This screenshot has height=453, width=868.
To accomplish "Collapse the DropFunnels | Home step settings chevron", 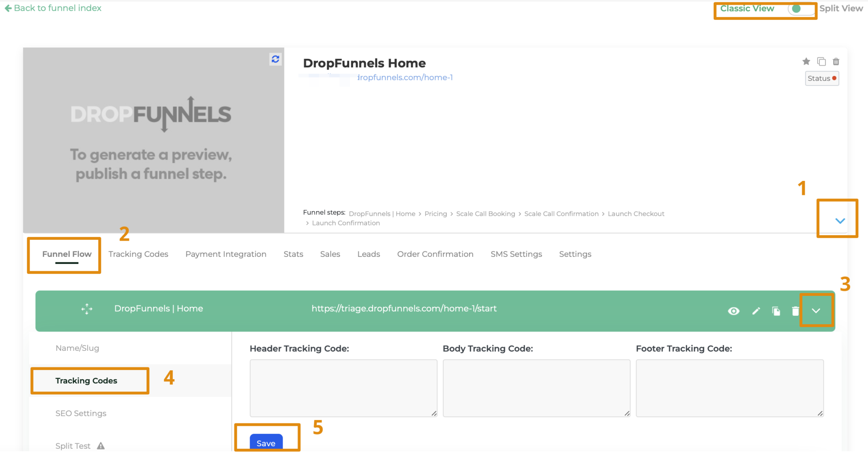I will 816,311.
